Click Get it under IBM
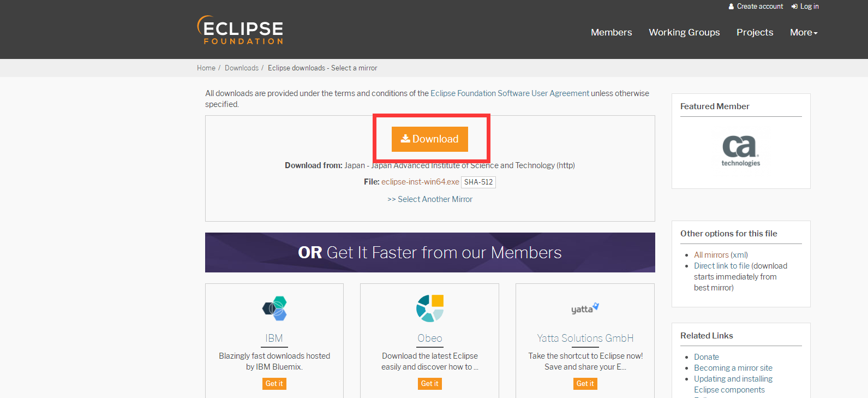Viewport: 868px width, 398px height. point(274,384)
